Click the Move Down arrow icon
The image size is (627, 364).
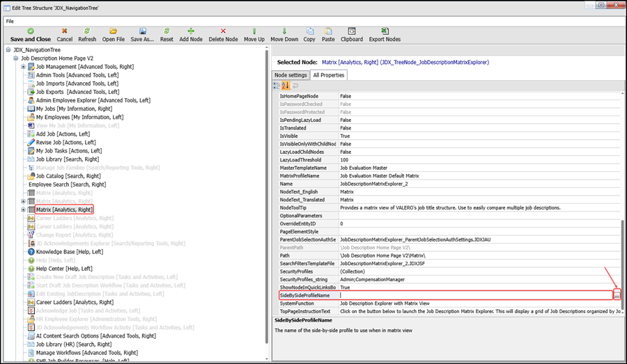tap(284, 31)
